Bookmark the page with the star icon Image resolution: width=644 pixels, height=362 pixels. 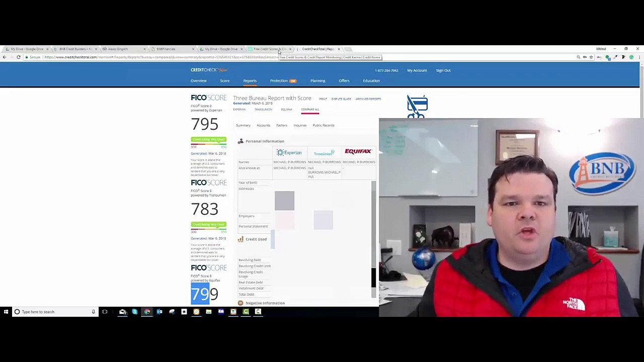[x=591, y=57]
